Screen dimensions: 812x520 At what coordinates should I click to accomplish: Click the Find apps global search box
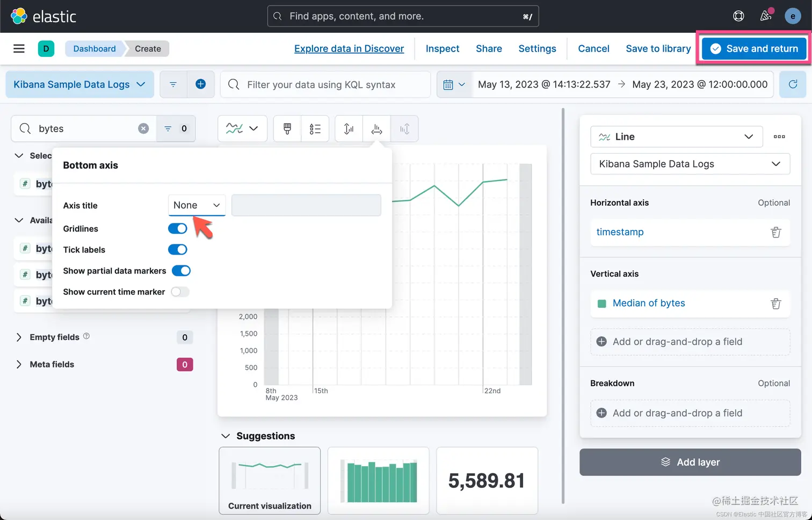tap(403, 16)
